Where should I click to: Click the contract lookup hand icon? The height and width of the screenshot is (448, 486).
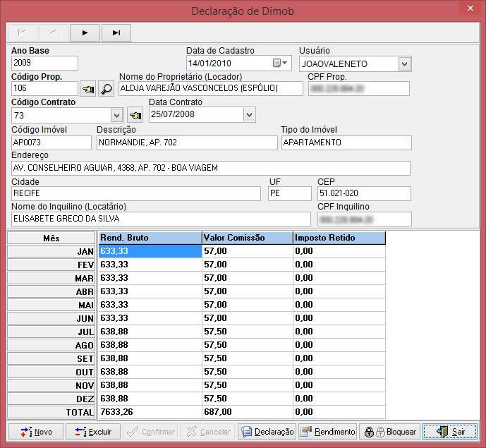coord(135,115)
